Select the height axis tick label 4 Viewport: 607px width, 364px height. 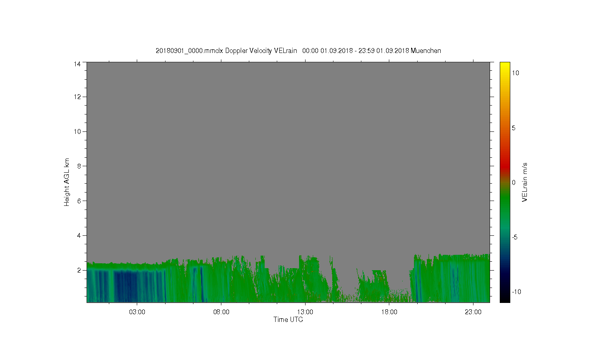coord(79,235)
